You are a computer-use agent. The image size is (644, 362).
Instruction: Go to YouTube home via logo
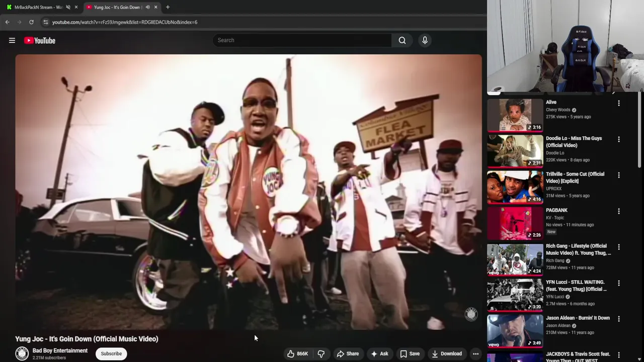tap(40, 41)
